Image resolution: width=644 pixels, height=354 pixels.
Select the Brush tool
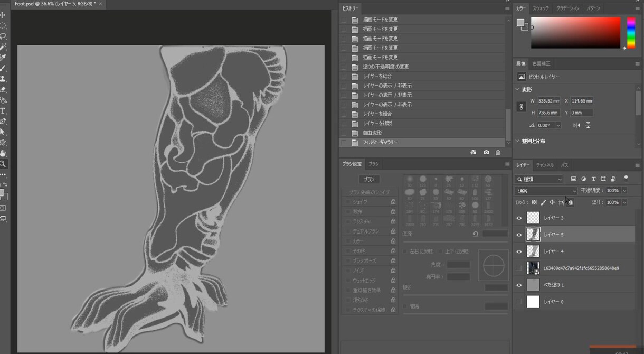[3, 68]
